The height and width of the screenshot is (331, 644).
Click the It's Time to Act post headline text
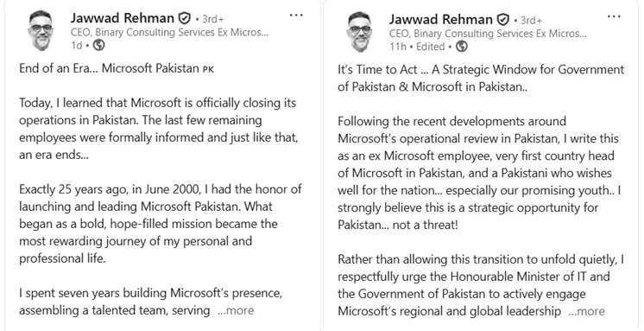(481, 78)
